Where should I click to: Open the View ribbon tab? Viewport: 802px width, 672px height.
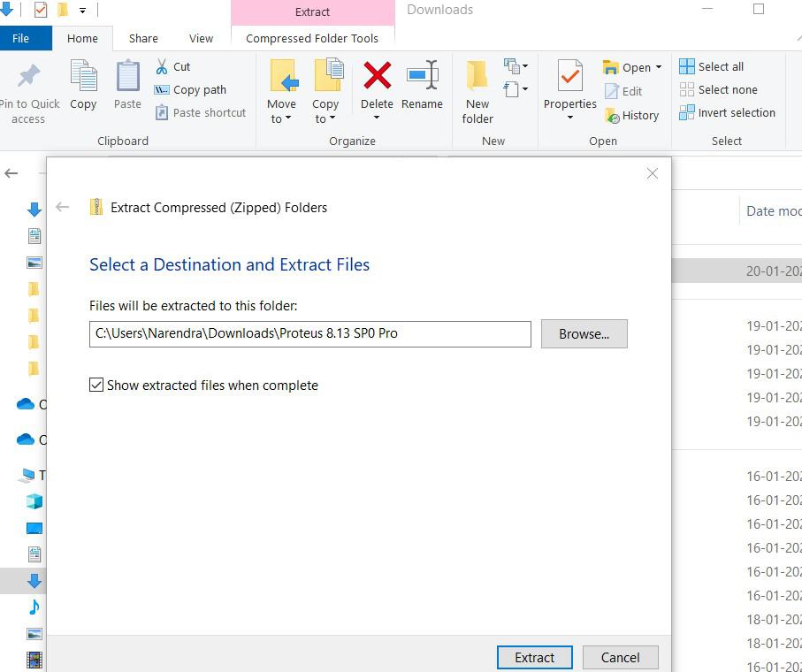coord(201,38)
